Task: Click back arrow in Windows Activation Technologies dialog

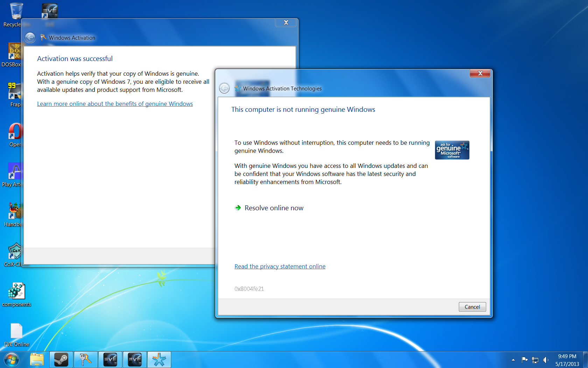Action: (x=224, y=88)
